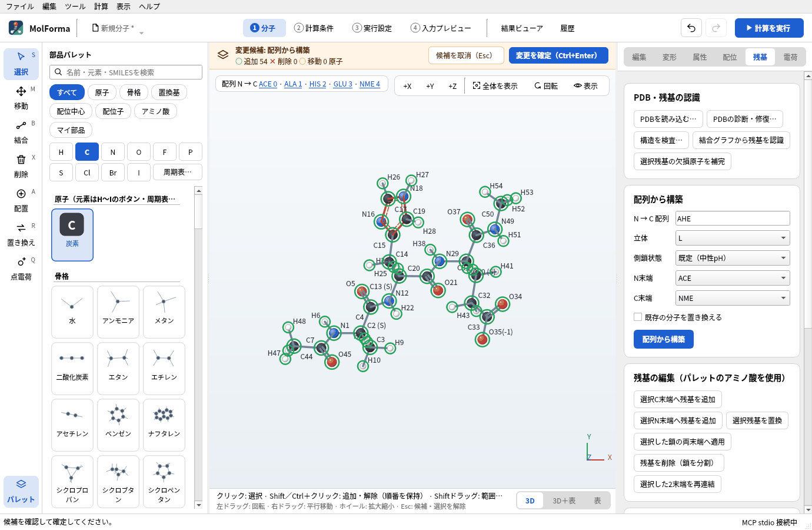Click the HIS 2 residue link
This screenshot has height=530, width=812.
317,84
